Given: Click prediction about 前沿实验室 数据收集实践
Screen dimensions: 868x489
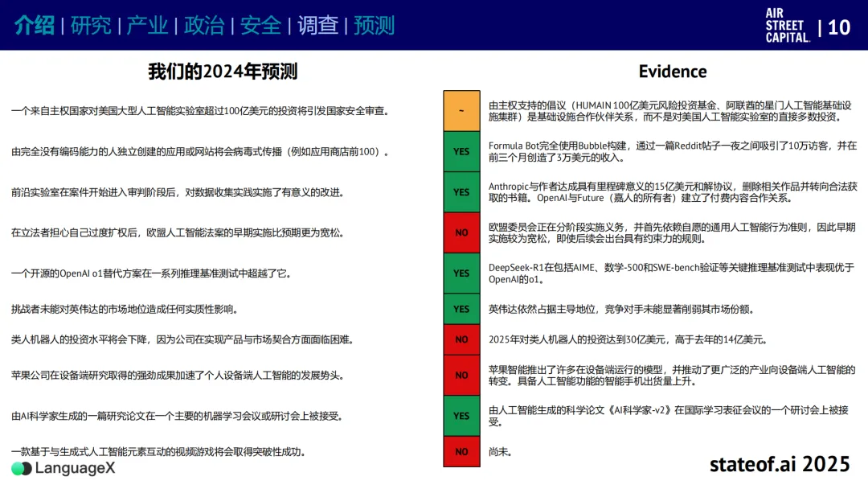Looking at the screenshot, I should pyautogui.click(x=178, y=192).
